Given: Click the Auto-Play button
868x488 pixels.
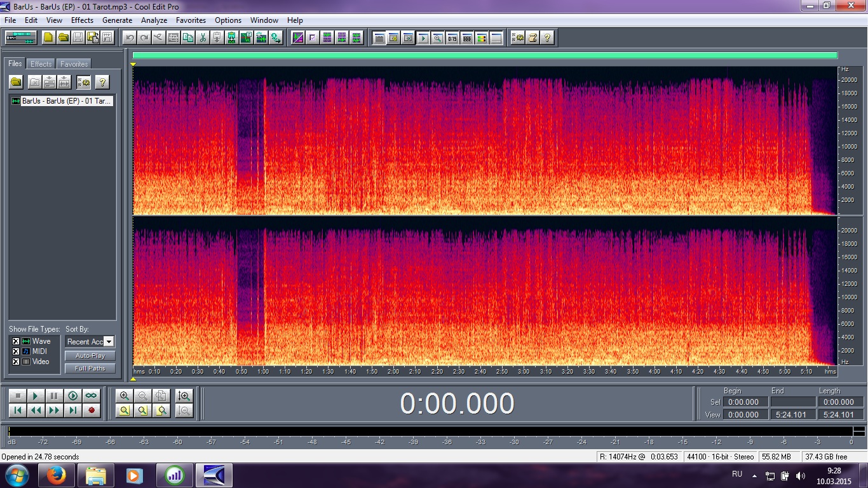Looking at the screenshot, I should (x=90, y=356).
